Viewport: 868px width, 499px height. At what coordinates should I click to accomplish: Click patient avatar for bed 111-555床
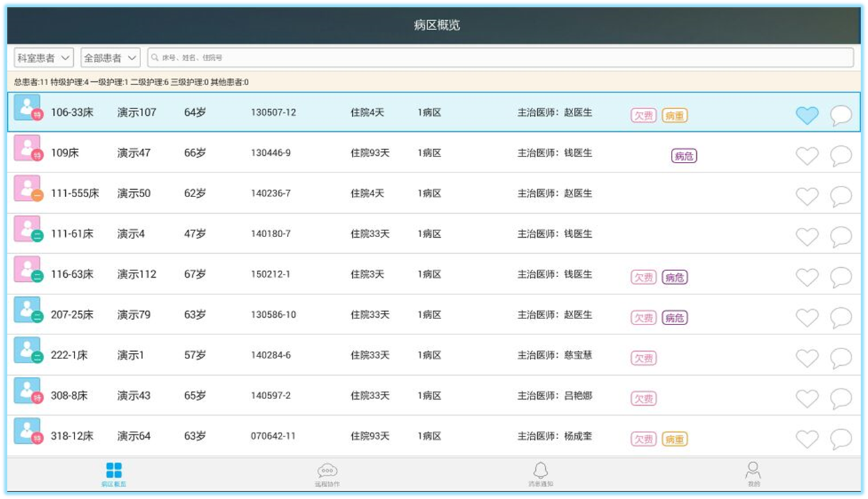[x=27, y=189]
